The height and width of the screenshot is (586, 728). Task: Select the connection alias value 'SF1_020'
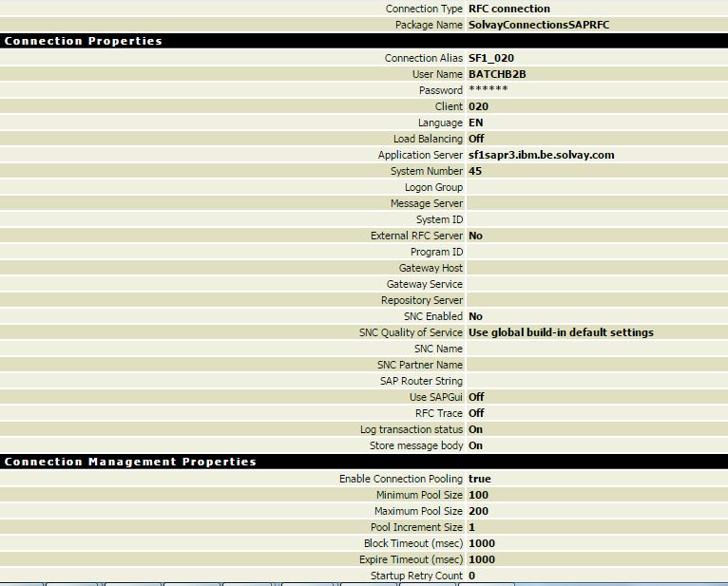(491, 58)
